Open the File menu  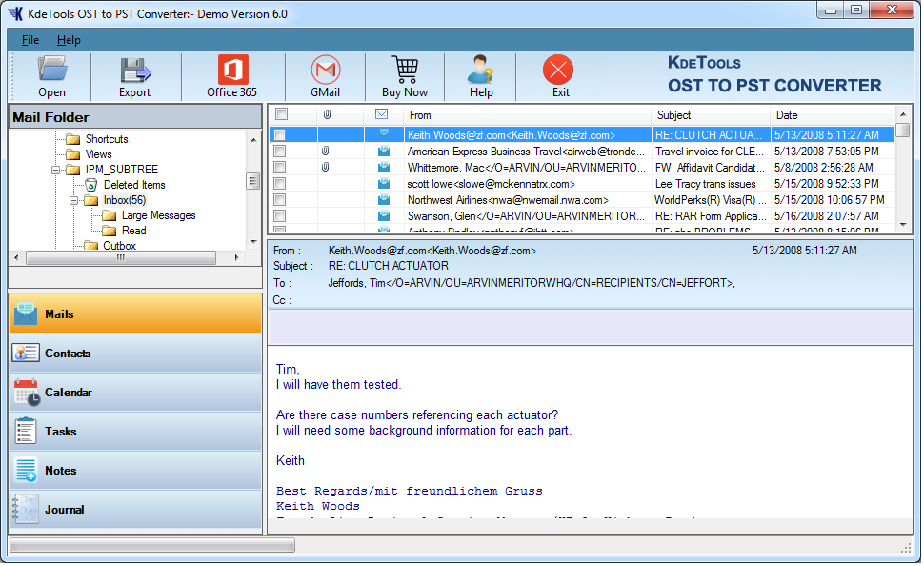pos(30,40)
